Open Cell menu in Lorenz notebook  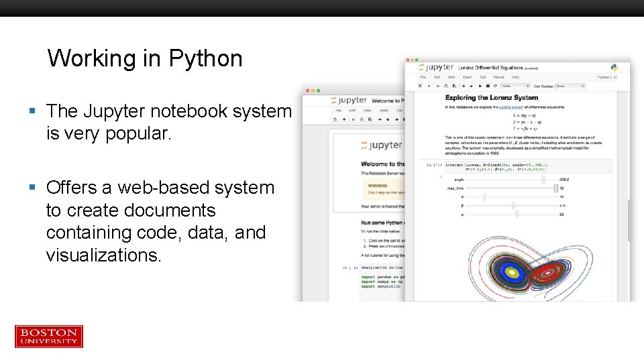pos(483,77)
